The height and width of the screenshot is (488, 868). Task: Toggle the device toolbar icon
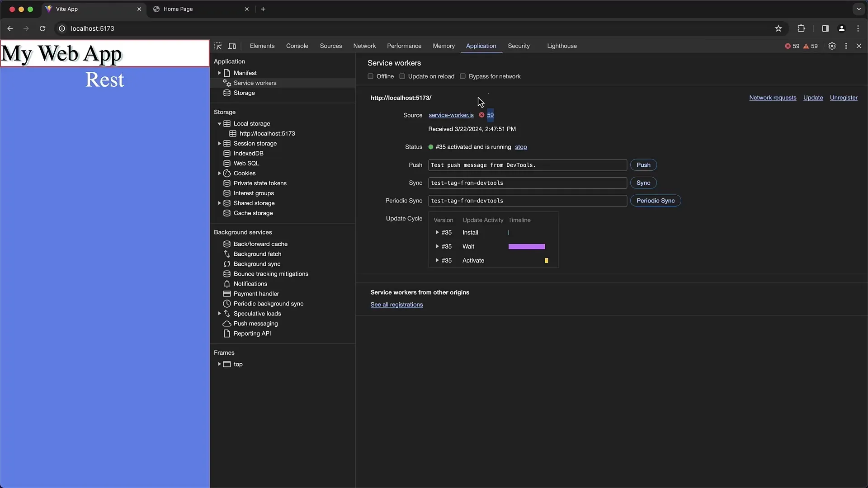click(232, 46)
